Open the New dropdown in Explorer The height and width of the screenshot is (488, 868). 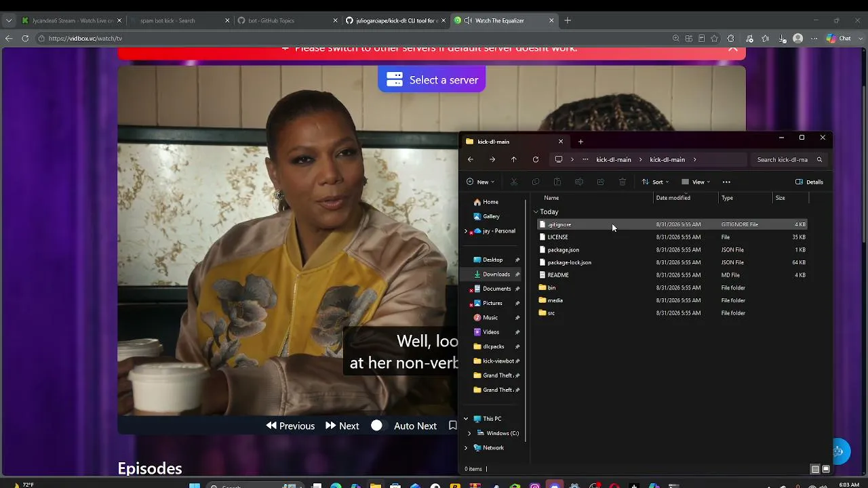point(481,182)
